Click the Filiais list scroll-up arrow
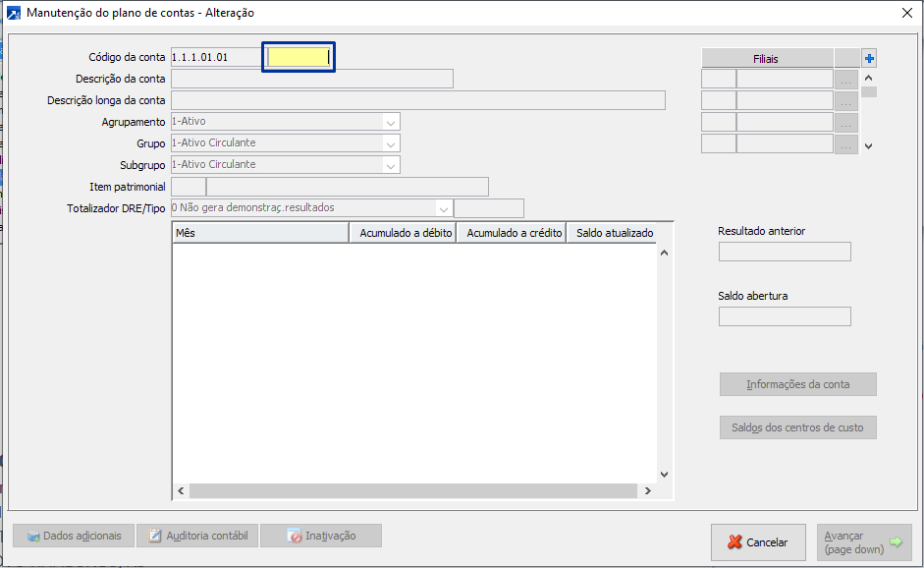Image resolution: width=924 pixels, height=568 pixels. [869, 78]
